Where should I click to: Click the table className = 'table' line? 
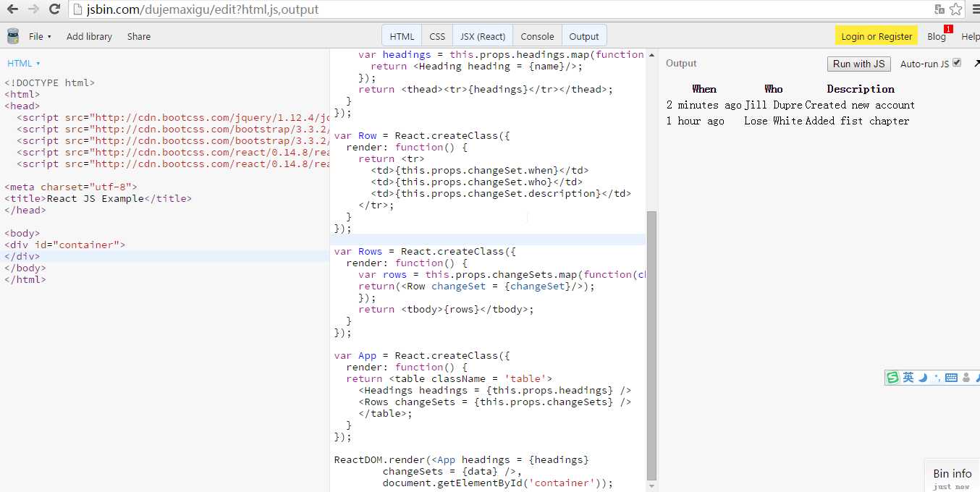[449, 378]
